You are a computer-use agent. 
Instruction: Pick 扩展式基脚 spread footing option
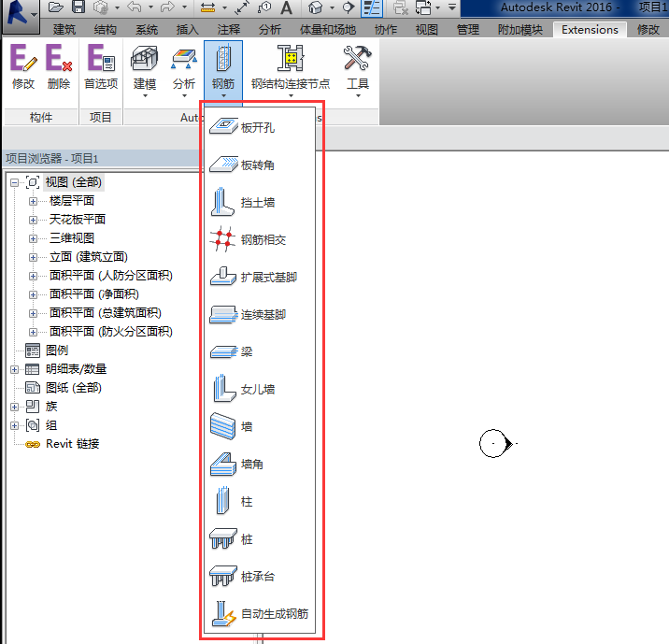268,277
